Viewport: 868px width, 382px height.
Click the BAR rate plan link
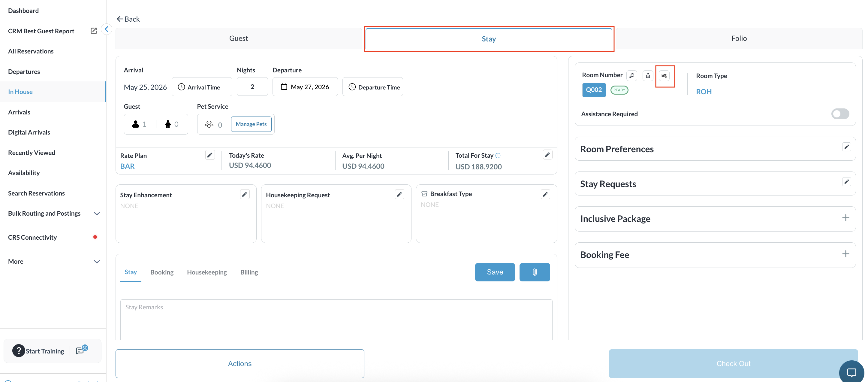[x=127, y=166]
